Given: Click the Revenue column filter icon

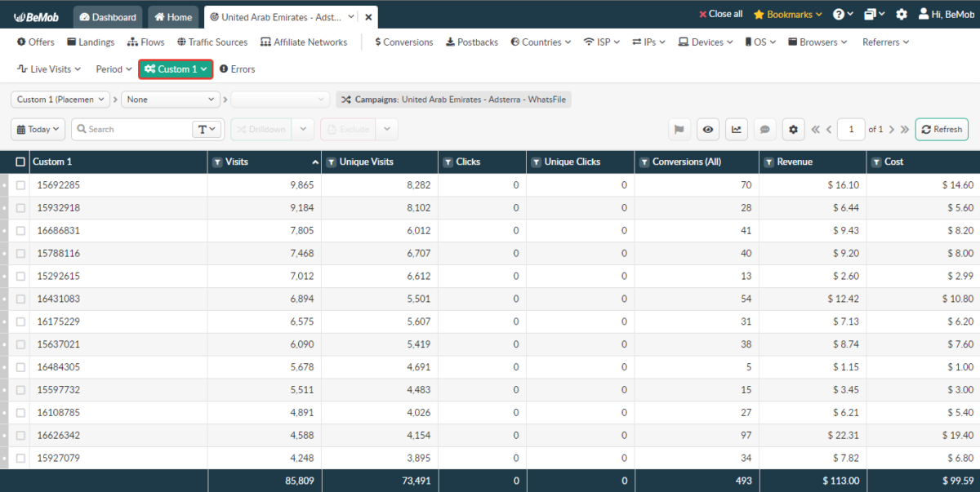Looking at the screenshot, I should (768, 162).
